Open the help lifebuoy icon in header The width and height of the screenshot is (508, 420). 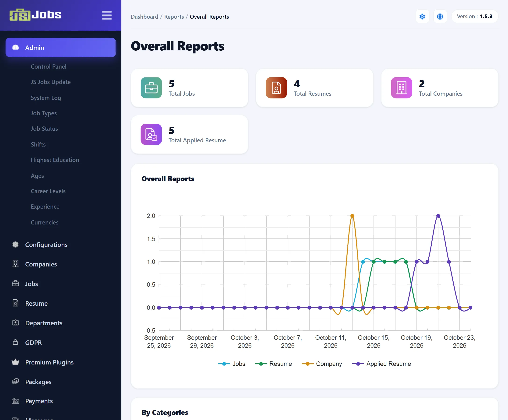coord(440,16)
